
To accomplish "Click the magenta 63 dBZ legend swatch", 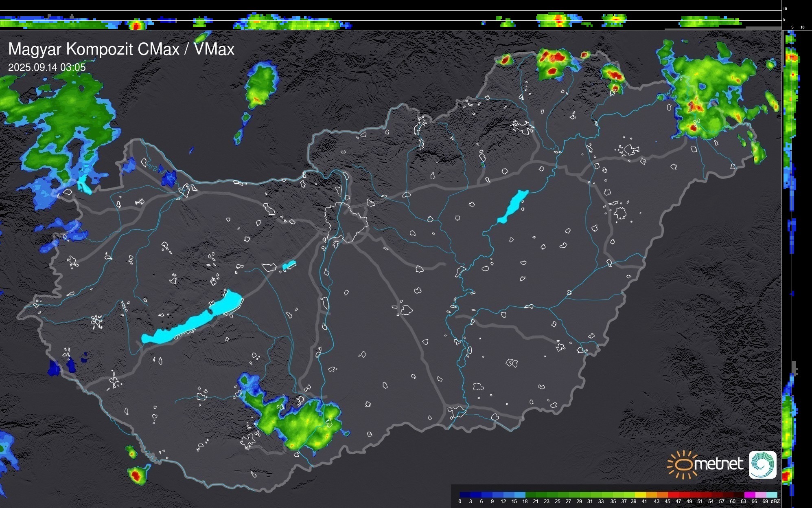I will tap(749, 495).
